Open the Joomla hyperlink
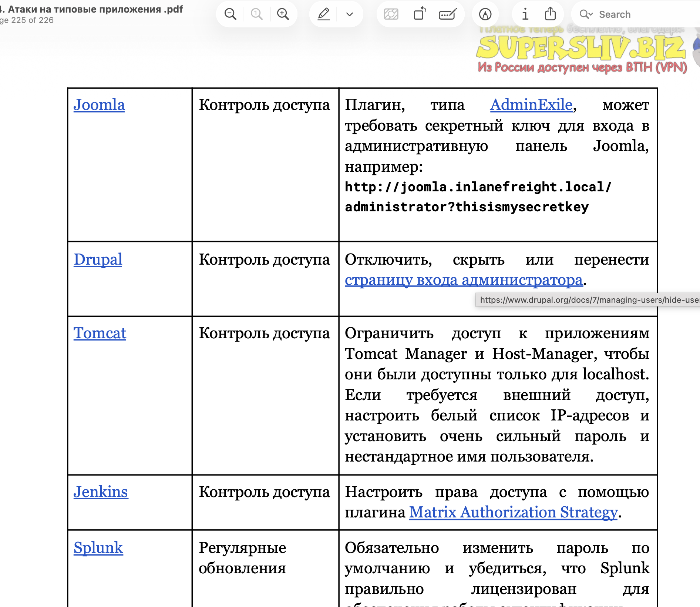The height and width of the screenshot is (607, 700). 99,105
